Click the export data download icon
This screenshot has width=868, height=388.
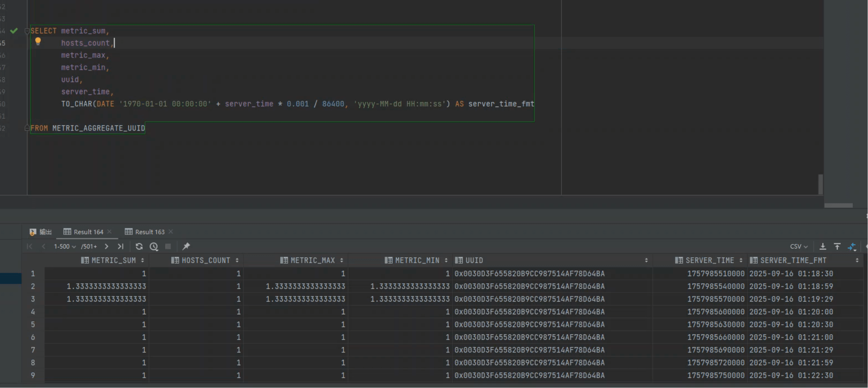click(x=823, y=247)
